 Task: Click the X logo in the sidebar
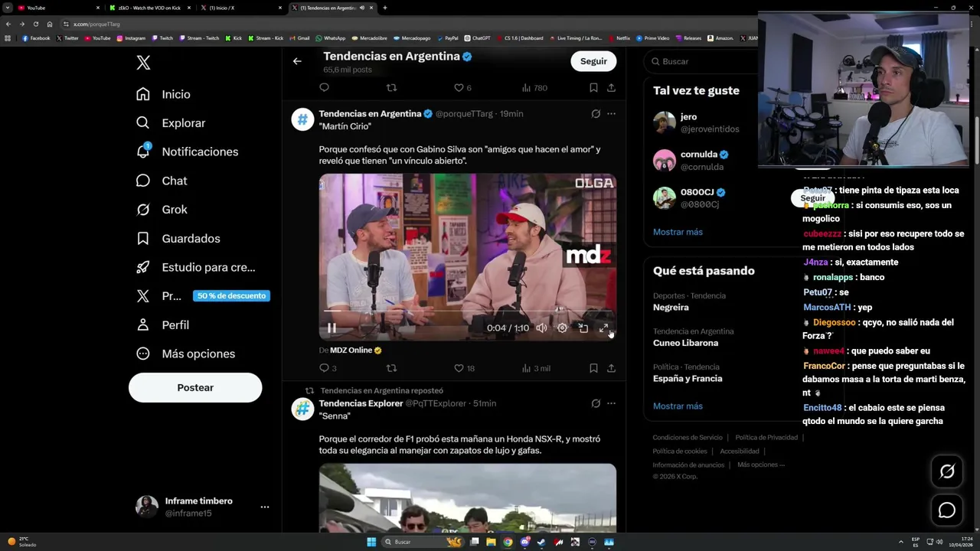[143, 63]
